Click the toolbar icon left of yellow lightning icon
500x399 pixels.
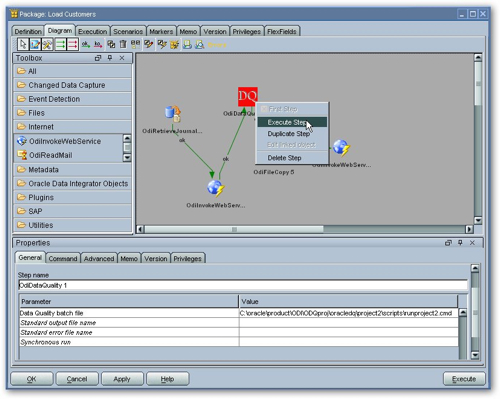pos(148,44)
